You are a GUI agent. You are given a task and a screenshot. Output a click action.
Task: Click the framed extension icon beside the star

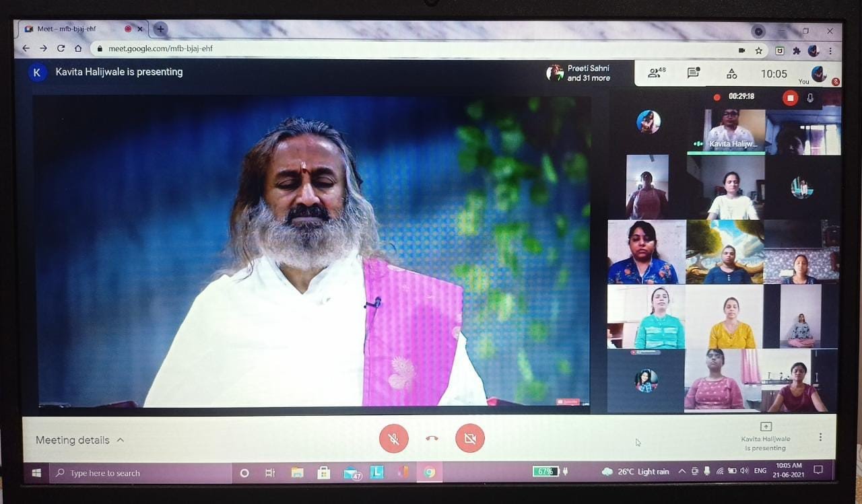point(780,50)
